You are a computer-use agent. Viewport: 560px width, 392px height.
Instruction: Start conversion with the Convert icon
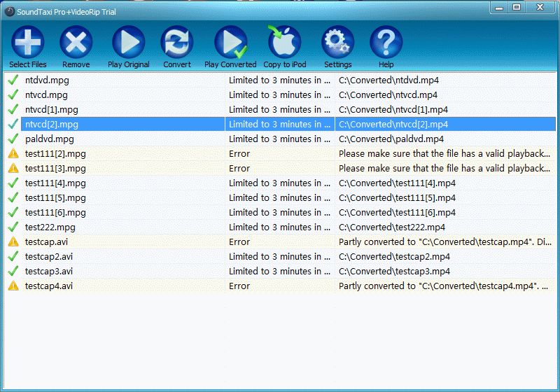point(177,42)
